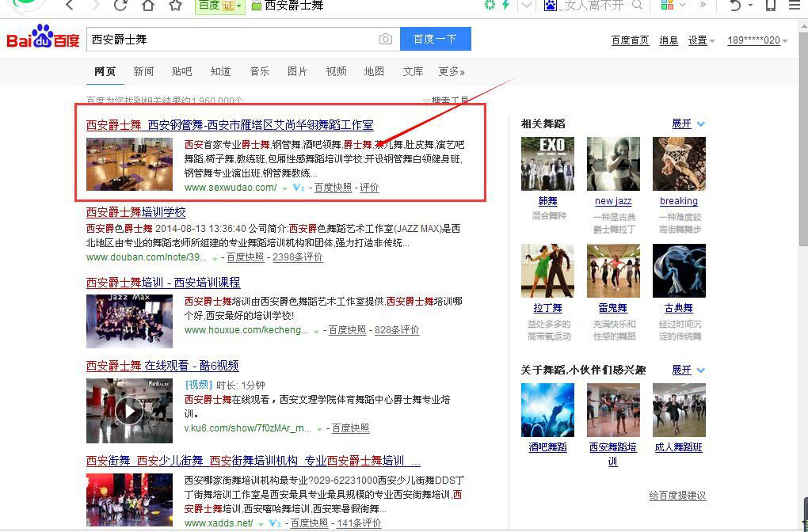The image size is (808, 532).
Task: Switch to the 视频 tab
Action: click(336, 71)
